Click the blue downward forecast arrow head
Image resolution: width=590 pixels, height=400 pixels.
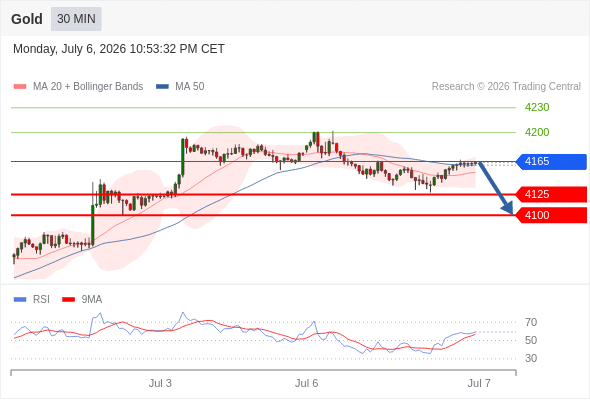507,208
